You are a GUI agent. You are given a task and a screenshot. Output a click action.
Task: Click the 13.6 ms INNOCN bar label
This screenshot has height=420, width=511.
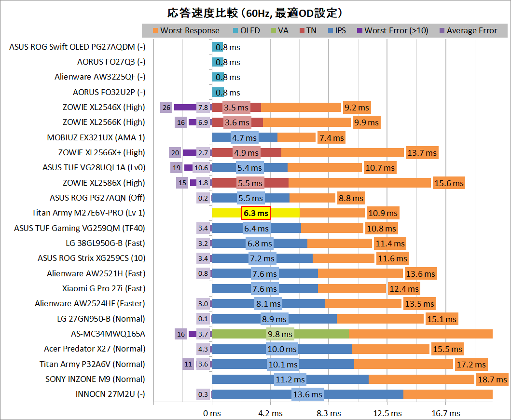(308, 394)
